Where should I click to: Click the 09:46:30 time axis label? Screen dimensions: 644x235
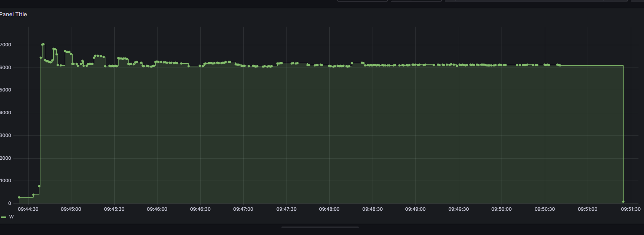coord(200,209)
